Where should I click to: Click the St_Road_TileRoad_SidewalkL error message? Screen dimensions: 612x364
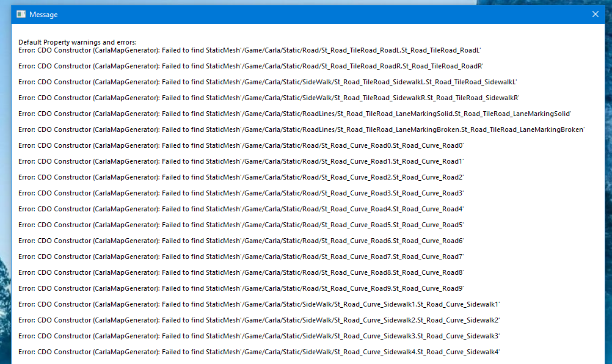[x=268, y=82]
